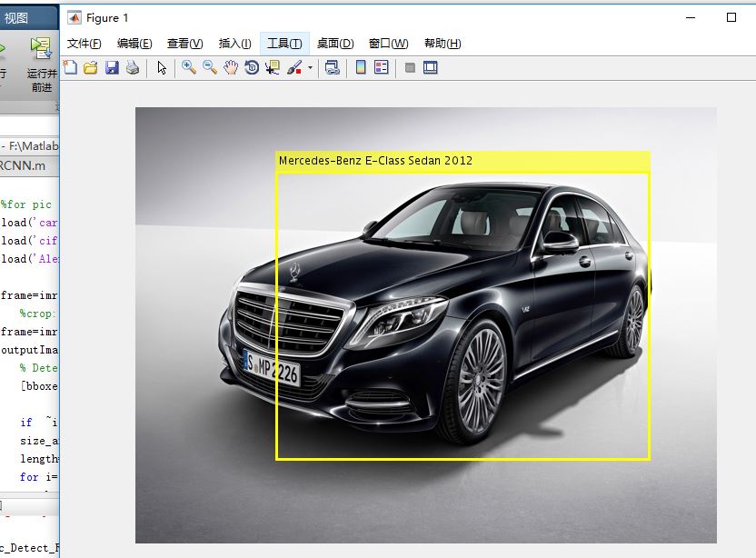
Task: Click the 'size_a' code line
Action: (x=39, y=441)
